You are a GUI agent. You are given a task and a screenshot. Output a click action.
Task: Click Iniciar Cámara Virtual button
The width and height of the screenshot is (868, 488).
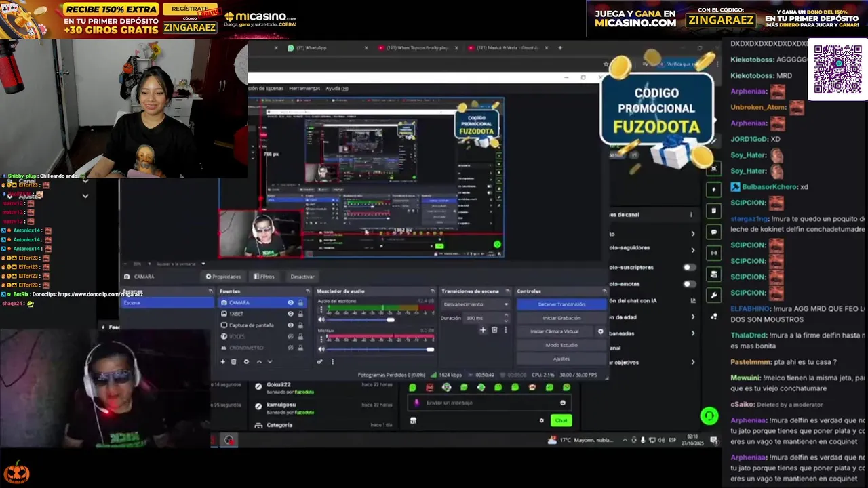tap(555, 331)
